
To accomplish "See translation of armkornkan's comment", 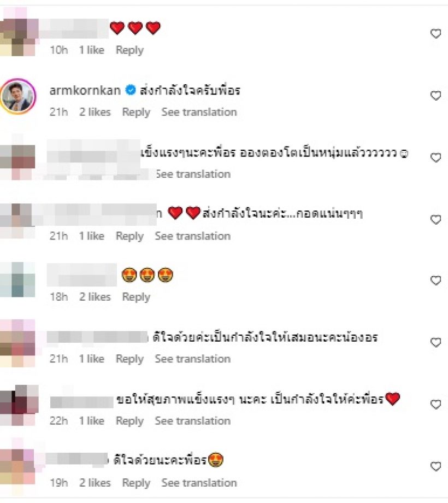I will (x=199, y=112).
